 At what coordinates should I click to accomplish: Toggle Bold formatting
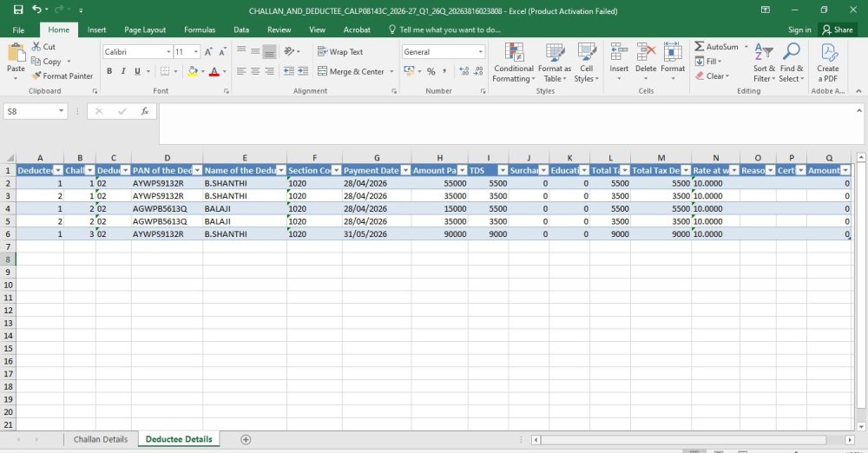point(109,71)
